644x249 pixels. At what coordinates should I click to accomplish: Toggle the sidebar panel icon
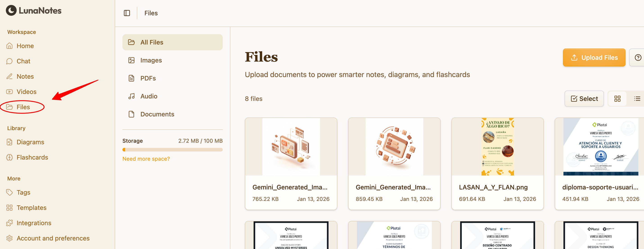pos(127,13)
